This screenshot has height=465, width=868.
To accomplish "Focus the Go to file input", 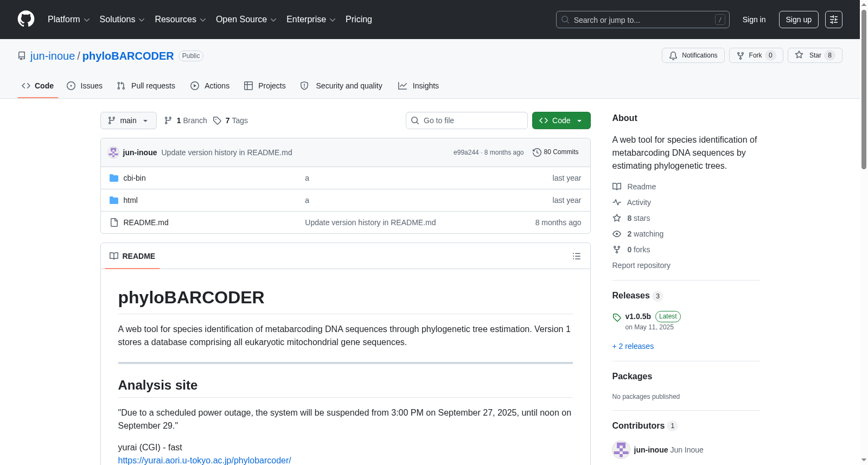I will [467, 120].
